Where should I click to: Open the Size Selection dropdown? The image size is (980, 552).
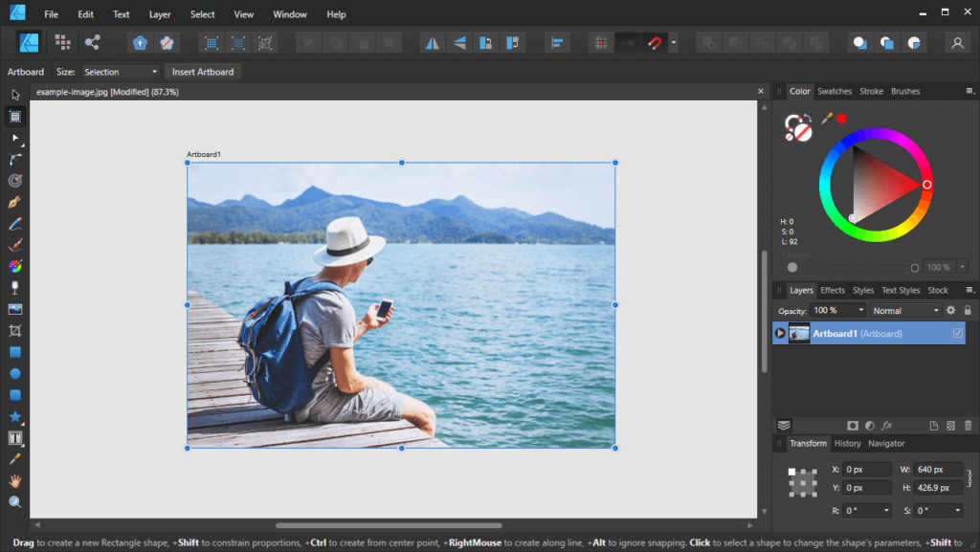[x=120, y=72]
